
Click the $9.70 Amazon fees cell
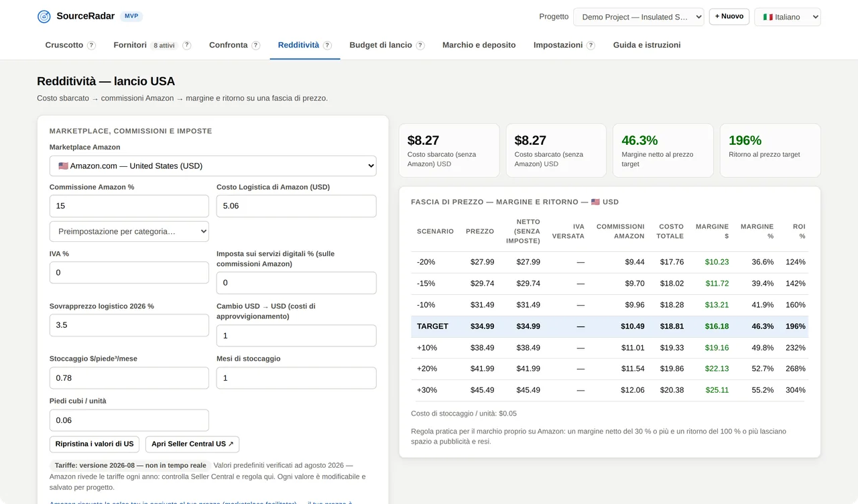click(x=635, y=283)
